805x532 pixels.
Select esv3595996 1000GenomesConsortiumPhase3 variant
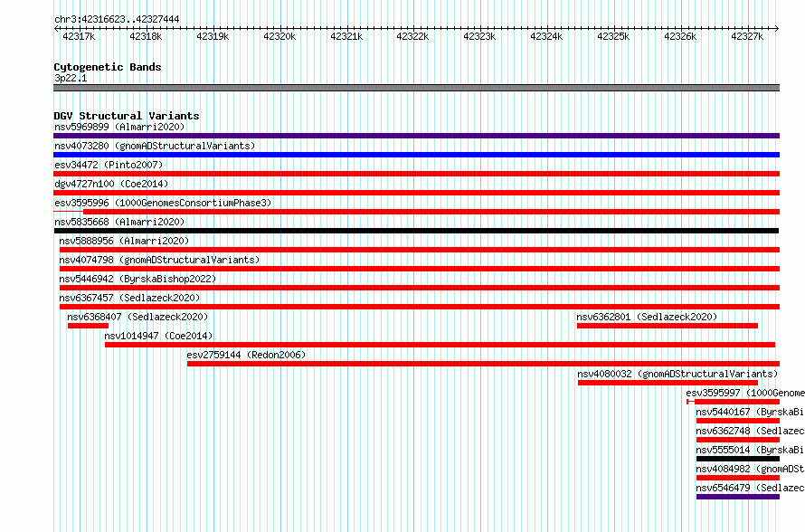click(x=163, y=203)
